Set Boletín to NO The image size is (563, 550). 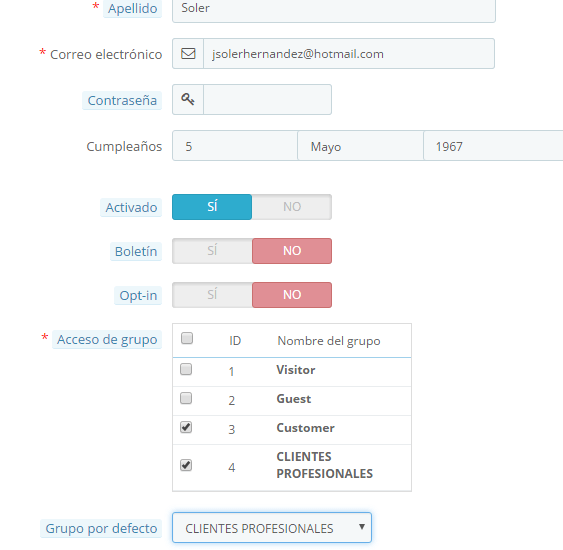point(292,251)
